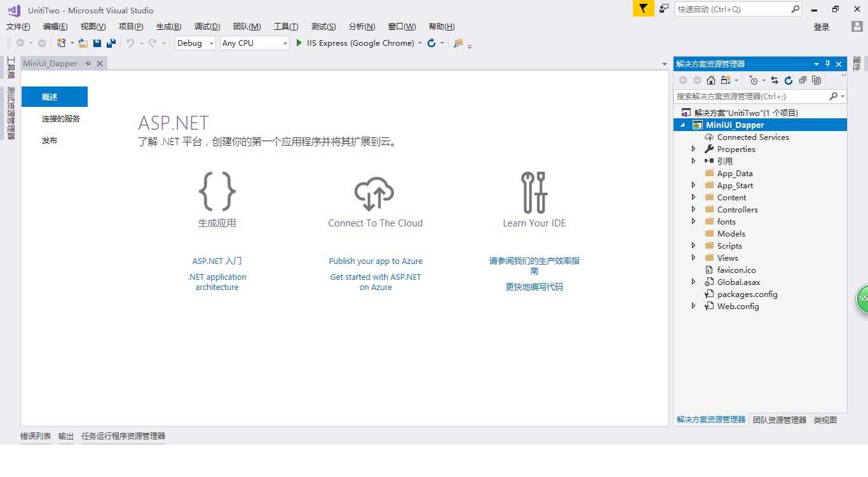Click the Undo arrow icon

130,43
